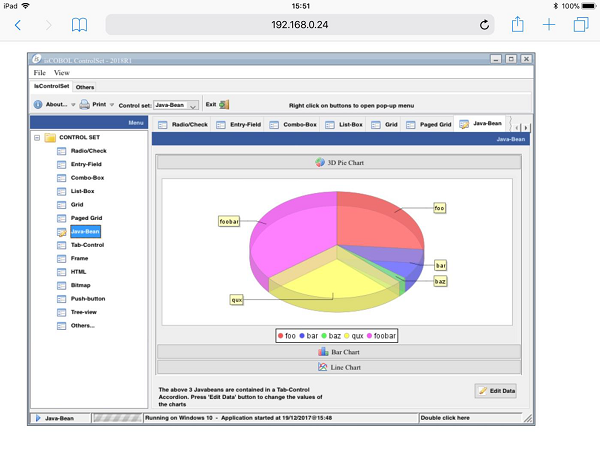
Task: Open Line Chart accordion section
Action: [x=338, y=367]
